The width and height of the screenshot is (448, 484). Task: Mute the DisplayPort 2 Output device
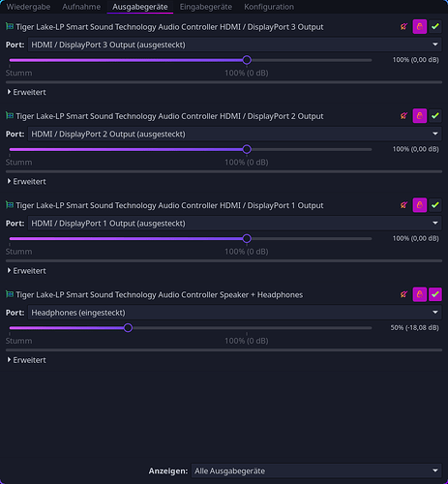click(x=403, y=116)
